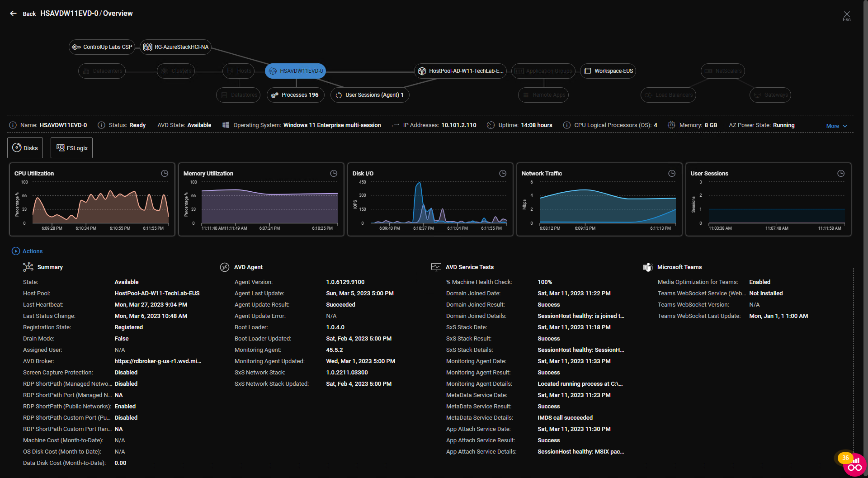This screenshot has height=478, width=868.
Task: Open the RG-AzureStackHCI-NA resource group node
Action: 176,47
